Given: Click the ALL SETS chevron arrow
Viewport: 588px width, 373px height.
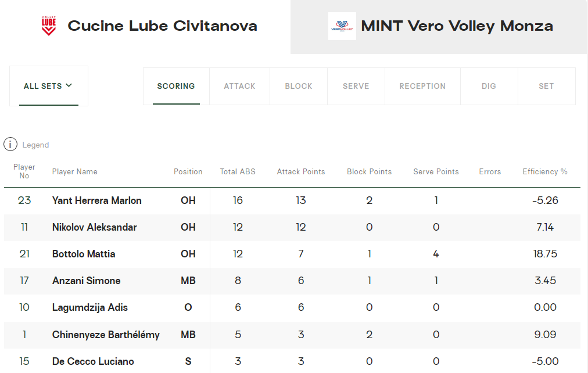Looking at the screenshot, I should tap(69, 85).
